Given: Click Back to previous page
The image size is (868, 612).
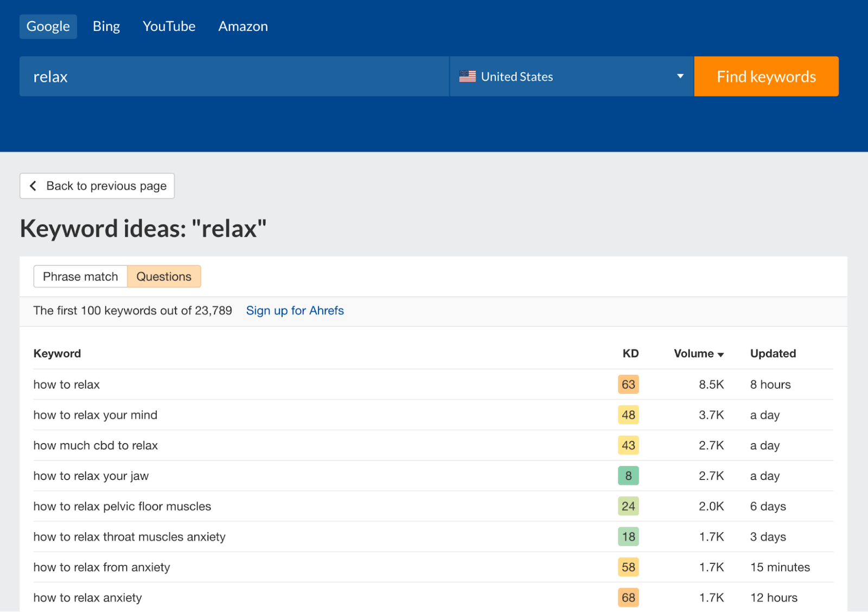Looking at the screenshot, I should click(x=97, y=186).
